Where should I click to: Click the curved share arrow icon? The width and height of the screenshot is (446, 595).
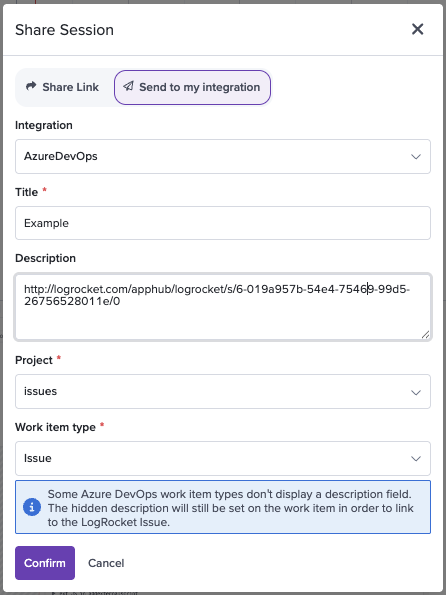coord(31,87)
